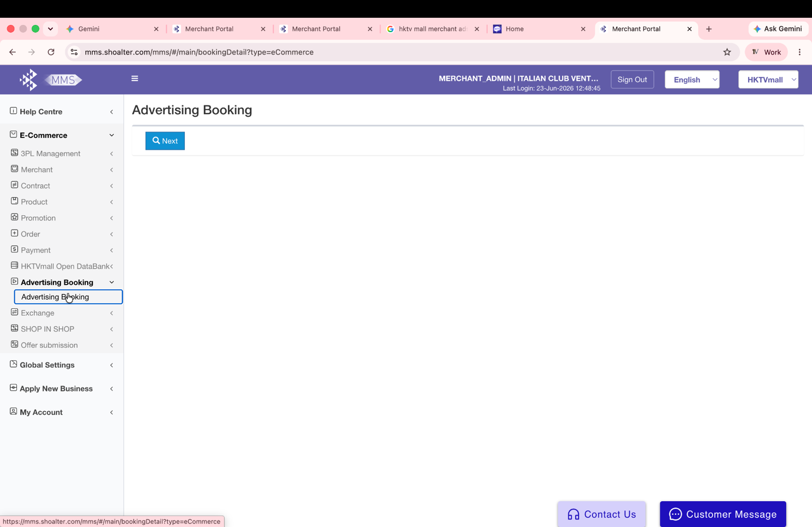The height and width of the screenshot is (527, 812).
Task: Collapse the E-Commerce section chevron
Action: [112, 136]
